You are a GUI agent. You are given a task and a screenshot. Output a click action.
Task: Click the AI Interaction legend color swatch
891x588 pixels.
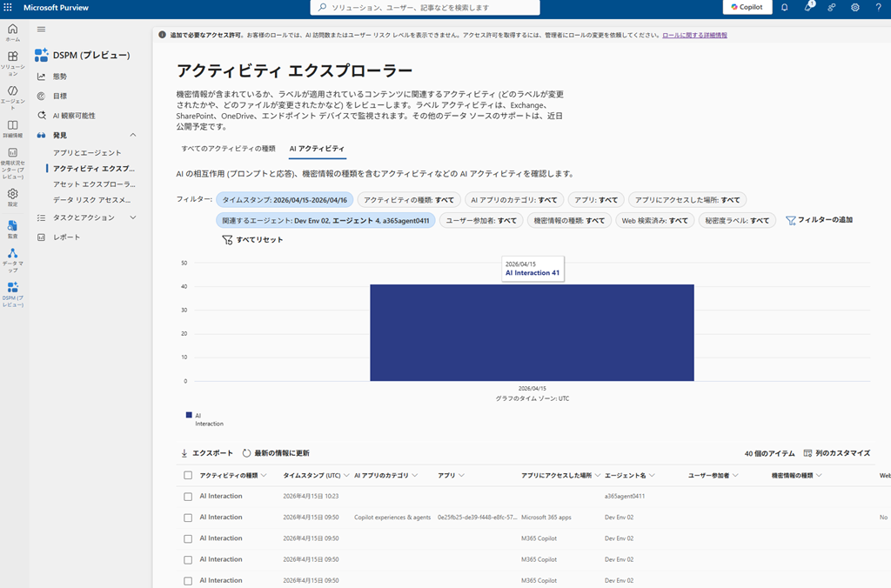[x=189, y=416]
